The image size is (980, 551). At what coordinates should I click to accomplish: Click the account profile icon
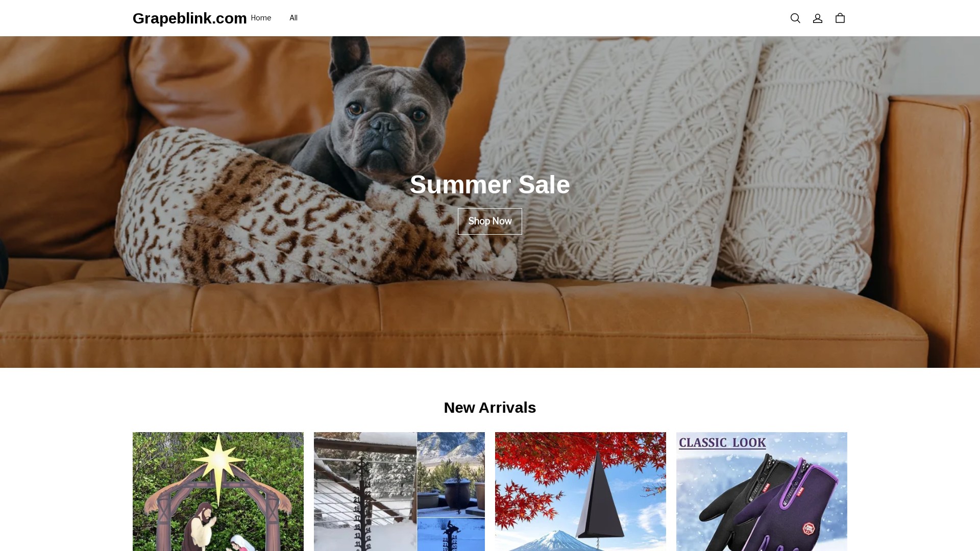coord(818,18)
